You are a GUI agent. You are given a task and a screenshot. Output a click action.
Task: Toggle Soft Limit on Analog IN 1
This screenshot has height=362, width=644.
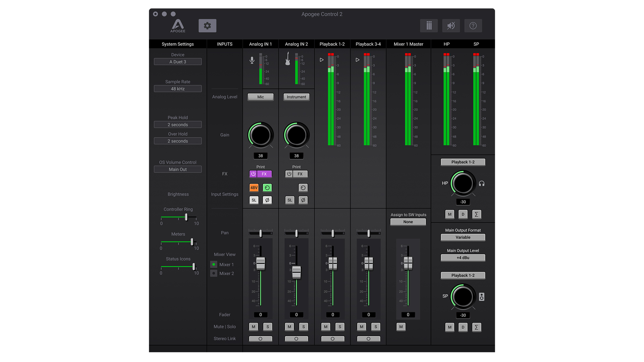[x=254, y=200]
